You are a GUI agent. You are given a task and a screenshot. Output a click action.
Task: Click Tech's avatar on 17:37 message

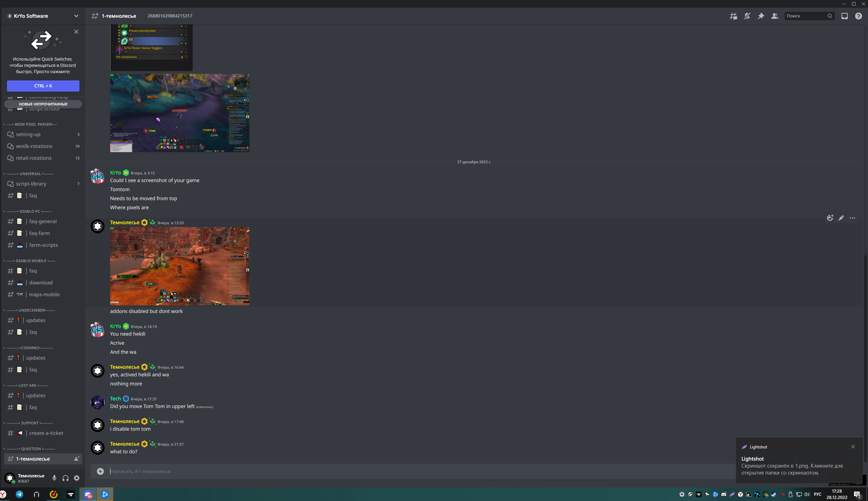[98, 402]
